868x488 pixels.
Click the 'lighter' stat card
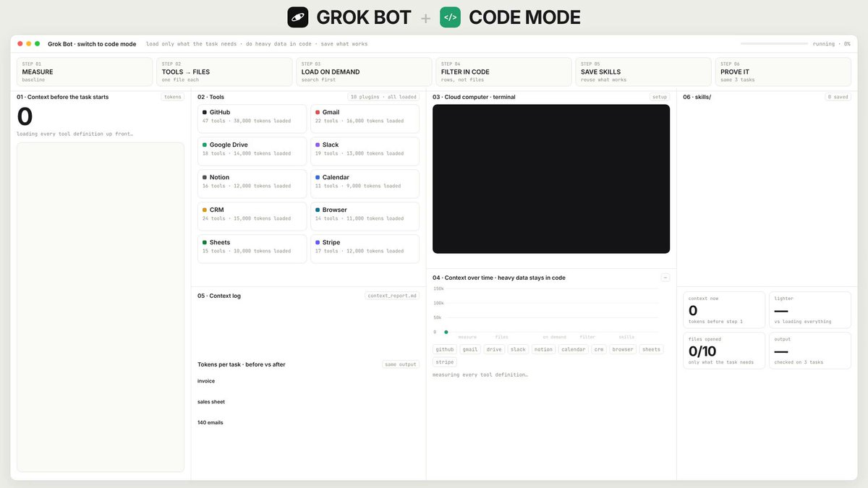810,310
